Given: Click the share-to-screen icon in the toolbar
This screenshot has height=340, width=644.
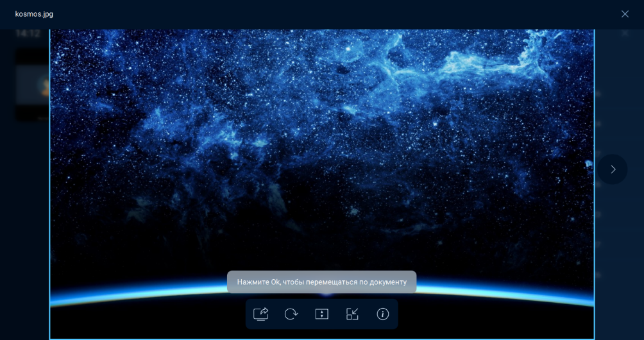Looking at the screenshot, I should (260, 314).
